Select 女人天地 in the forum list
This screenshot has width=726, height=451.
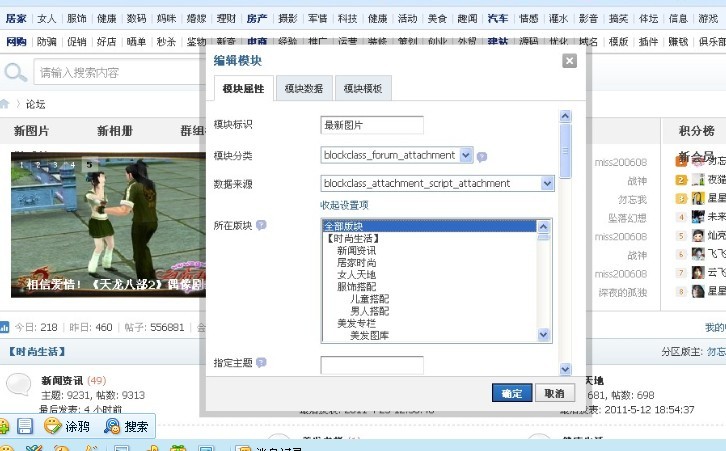click(x=429, y=275)
